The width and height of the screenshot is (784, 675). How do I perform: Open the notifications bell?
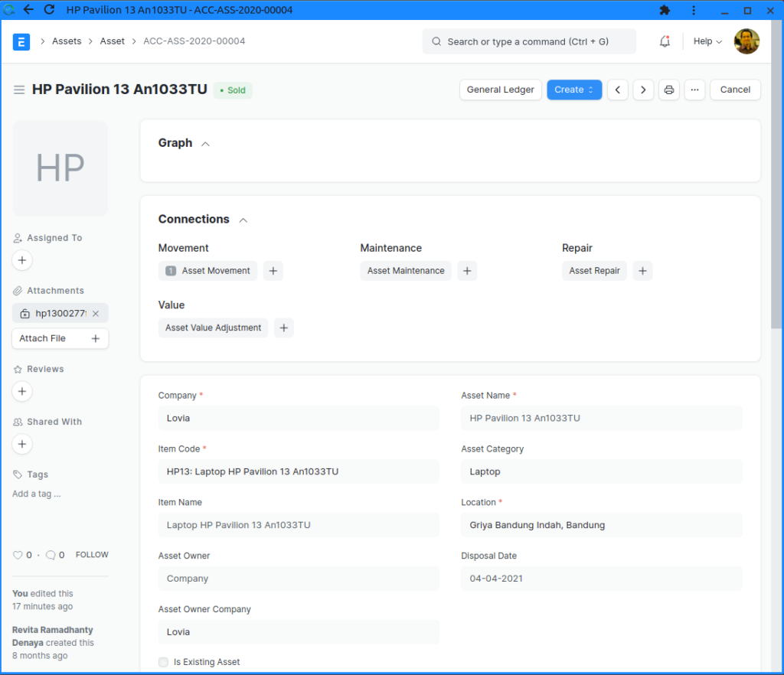point(665,41)
